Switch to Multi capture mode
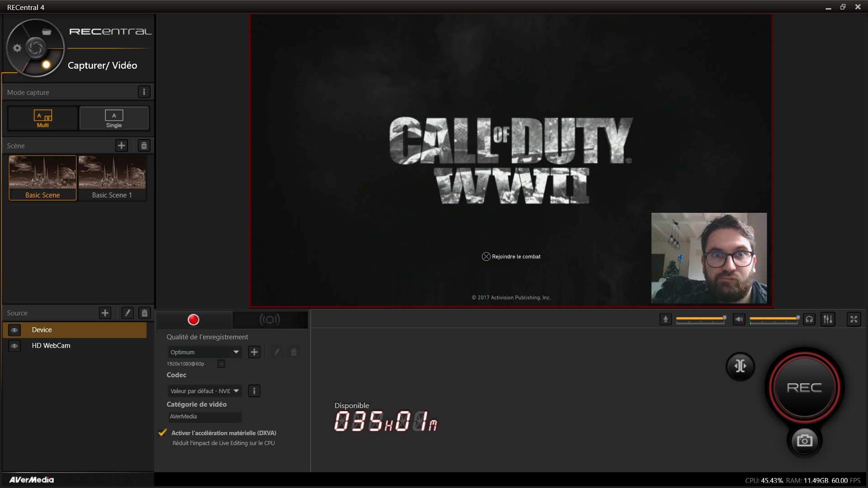The height and width of the screenshot is (488, 868). (43, 118)
